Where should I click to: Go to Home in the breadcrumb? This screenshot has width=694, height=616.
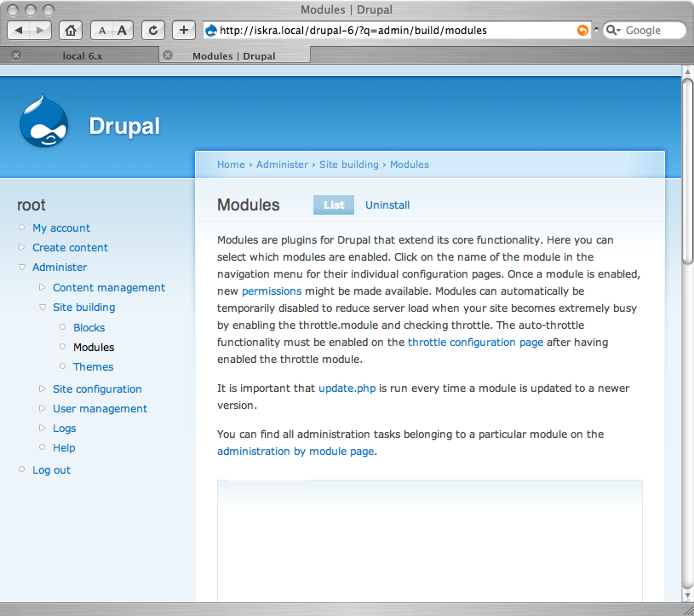231,164
